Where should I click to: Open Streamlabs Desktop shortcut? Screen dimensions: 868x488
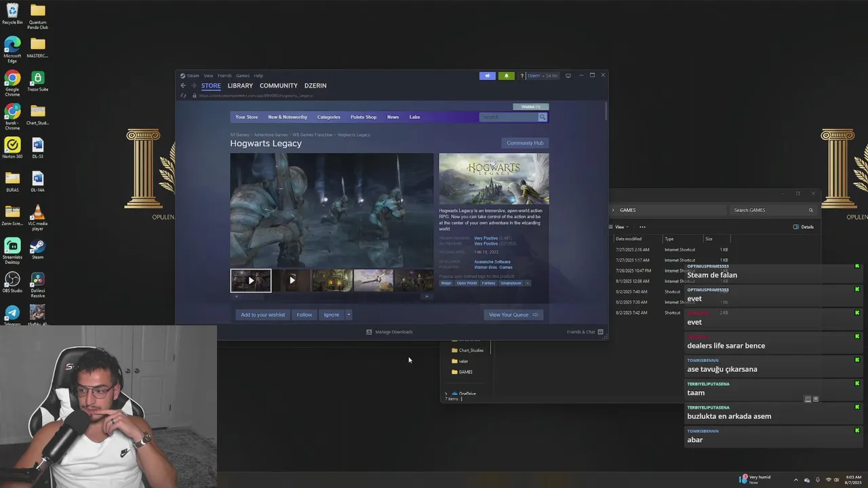[12, 250]
